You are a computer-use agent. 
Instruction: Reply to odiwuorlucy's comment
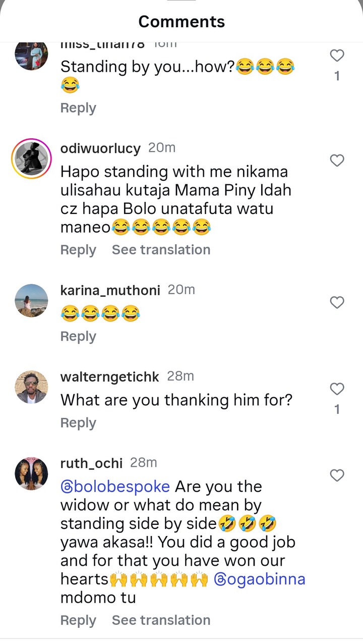[78, 250]
